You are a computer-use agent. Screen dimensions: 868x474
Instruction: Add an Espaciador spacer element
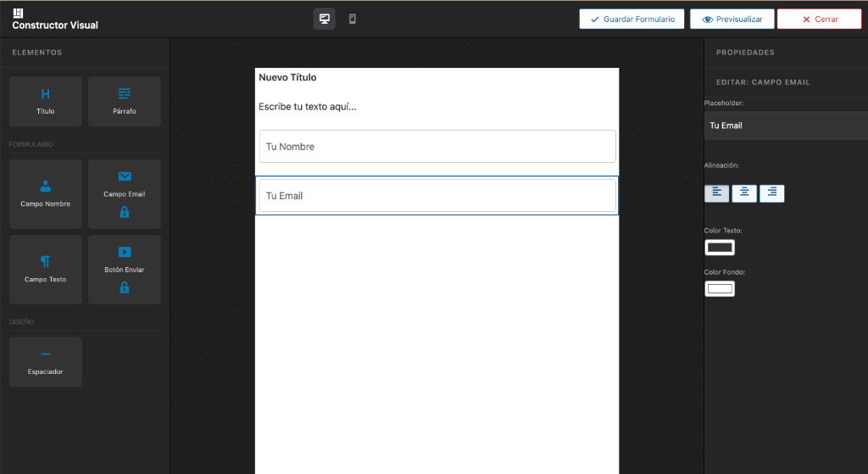coord(45,362)
